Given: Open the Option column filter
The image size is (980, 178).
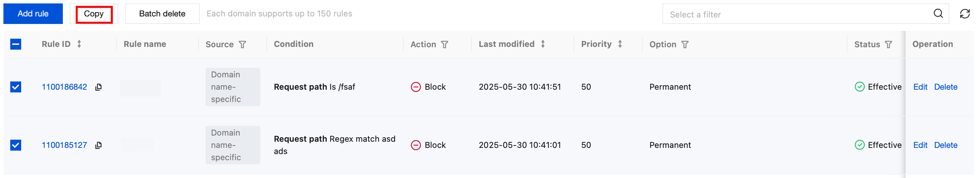Looking at the screenshot, I should [x=685, y=44].
